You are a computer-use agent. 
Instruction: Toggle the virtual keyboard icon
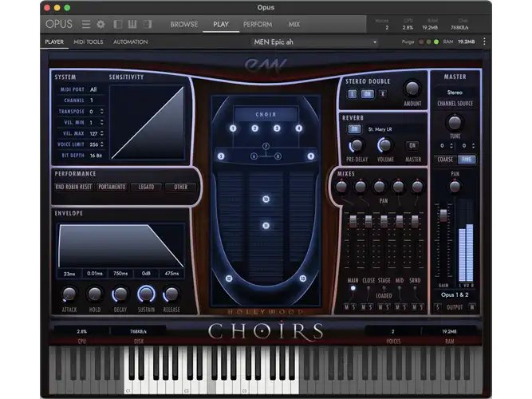pos(132,24)
